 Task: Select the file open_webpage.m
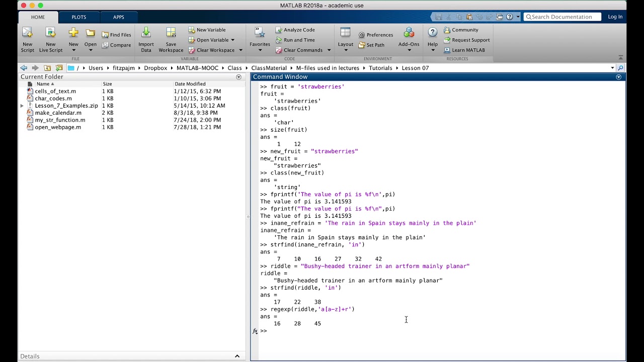[58, 127]
